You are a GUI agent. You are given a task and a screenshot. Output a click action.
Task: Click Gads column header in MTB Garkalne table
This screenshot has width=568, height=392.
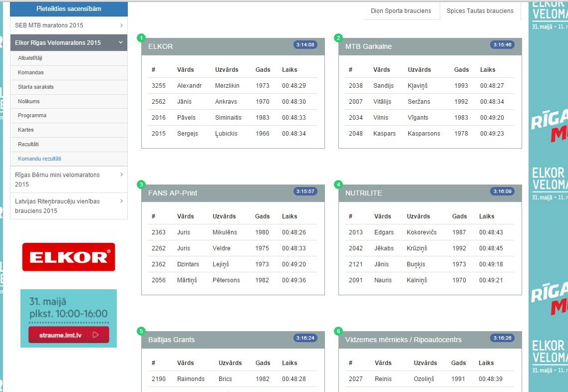462,70
